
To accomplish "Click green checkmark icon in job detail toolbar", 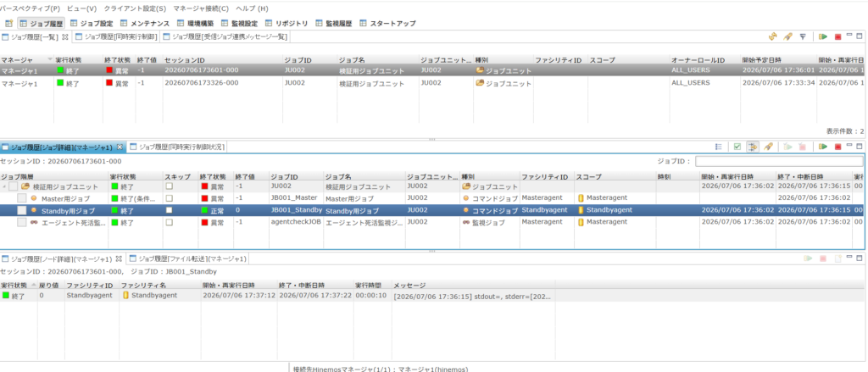I will click(737, 147).
